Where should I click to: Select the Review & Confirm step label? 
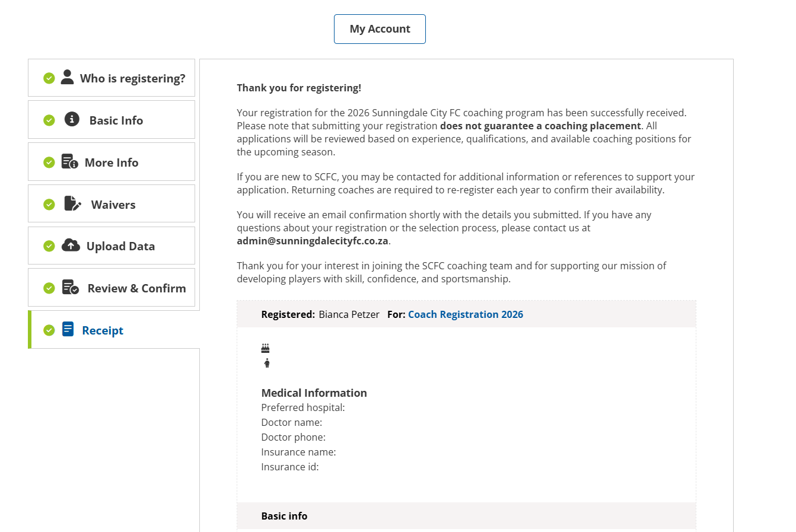[x=136, y=288]
